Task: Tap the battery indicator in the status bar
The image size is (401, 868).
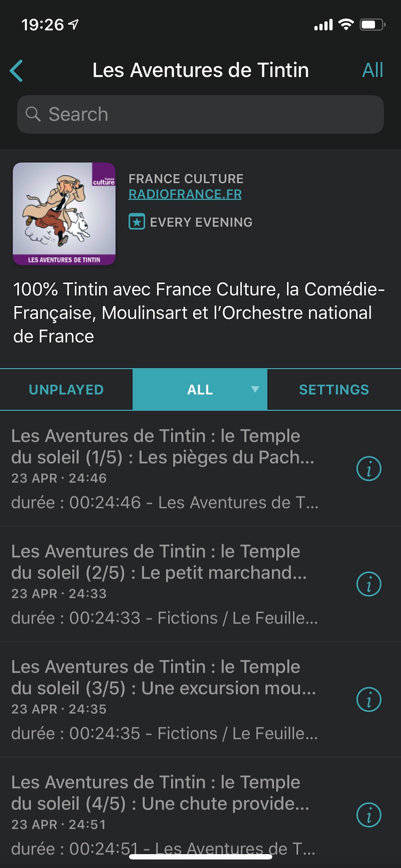Action: 372,25
